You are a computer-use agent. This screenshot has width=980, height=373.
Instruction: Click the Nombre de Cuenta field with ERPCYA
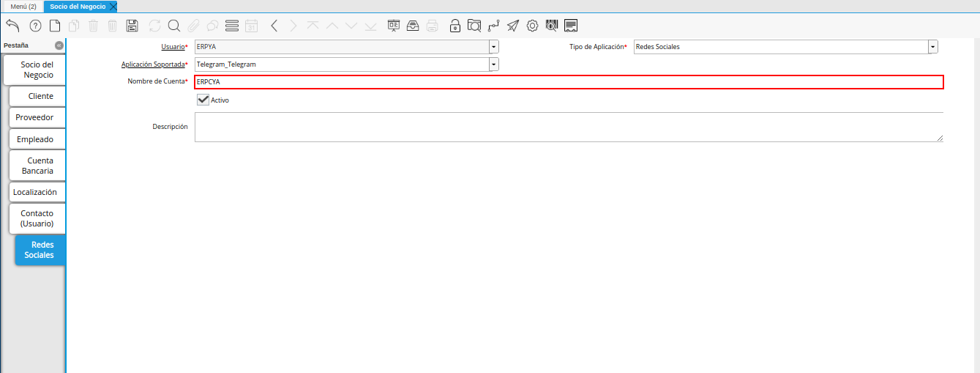[569, 82]
